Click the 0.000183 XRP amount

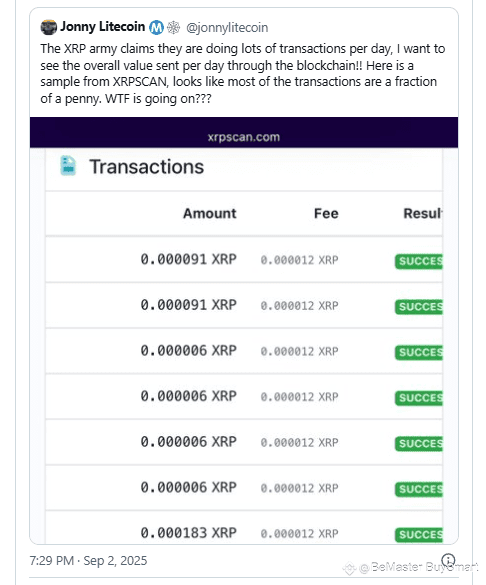pos(189,533)
